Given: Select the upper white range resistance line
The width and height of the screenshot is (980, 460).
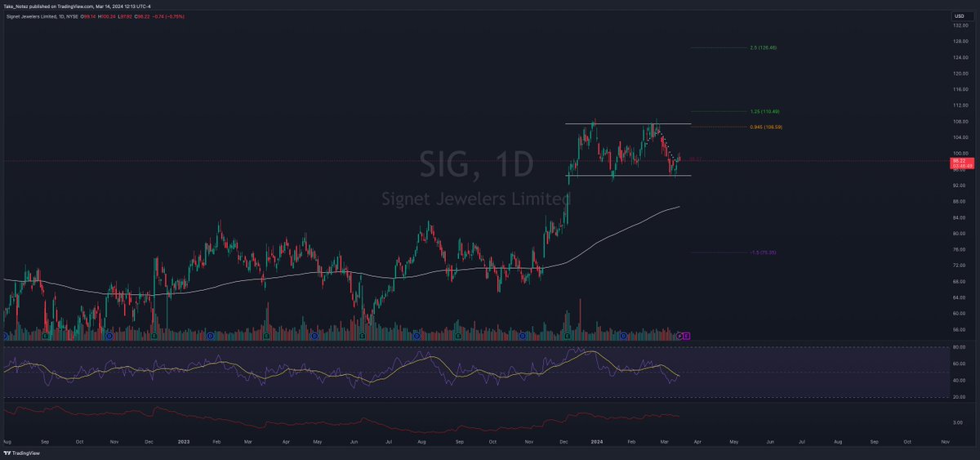Looking at the screenshot, I should 628,124.
